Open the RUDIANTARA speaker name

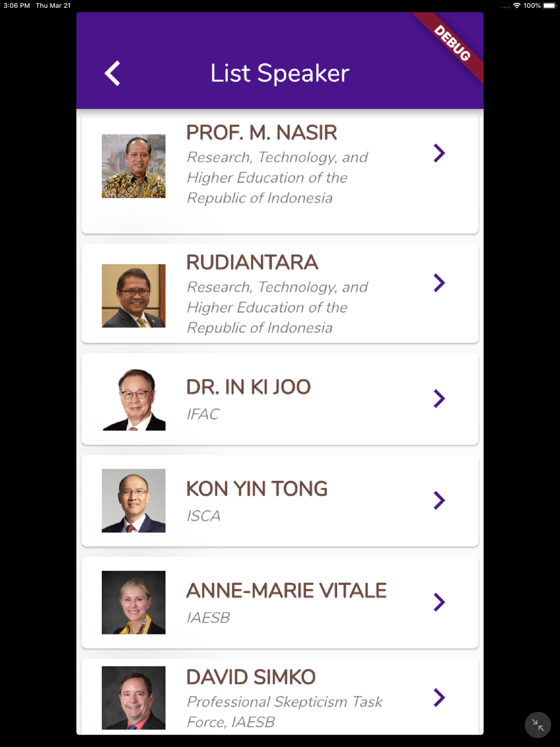(252, 263)
